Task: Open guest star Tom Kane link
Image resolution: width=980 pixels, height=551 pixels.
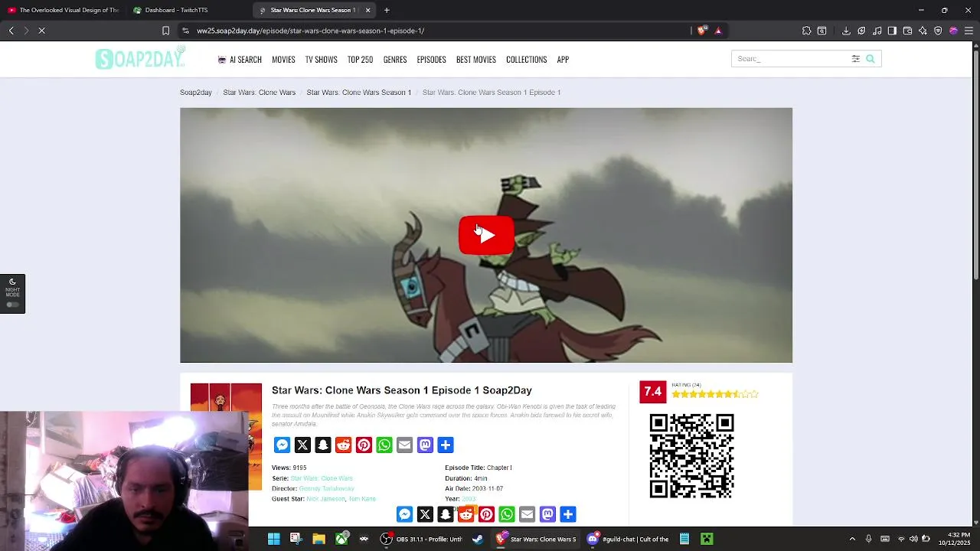Action: coord(362,499)
